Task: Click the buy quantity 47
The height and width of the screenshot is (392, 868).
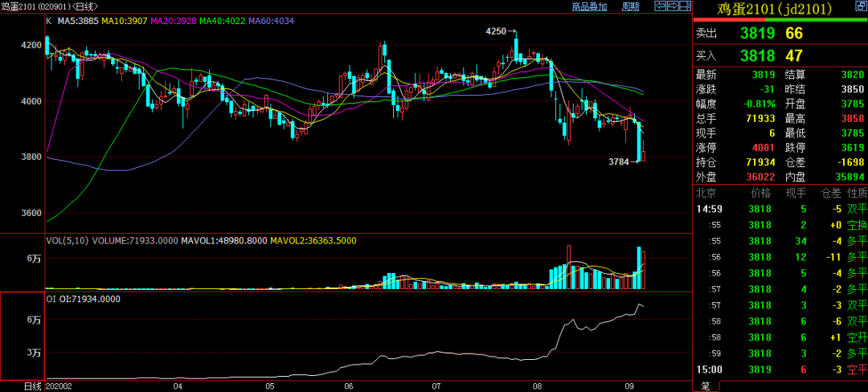Action: (x=794, y=55)
